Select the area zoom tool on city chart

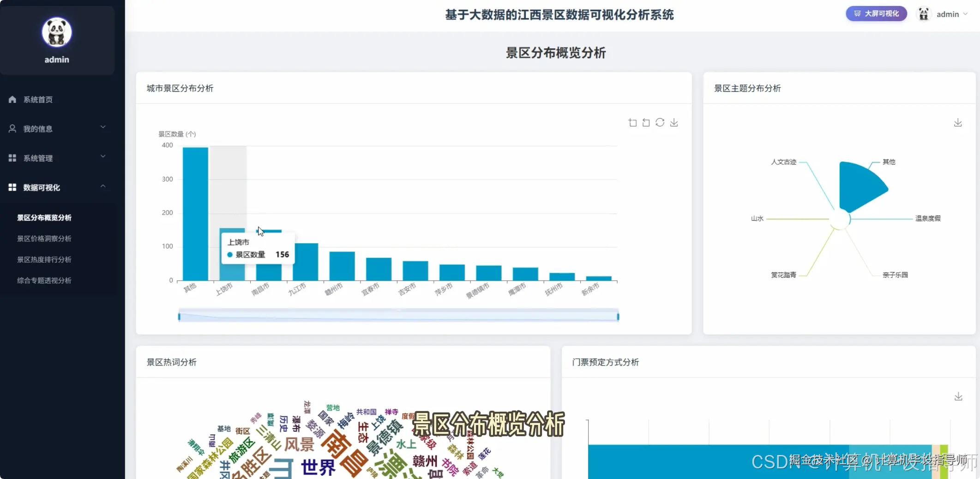tap(632, 122)
